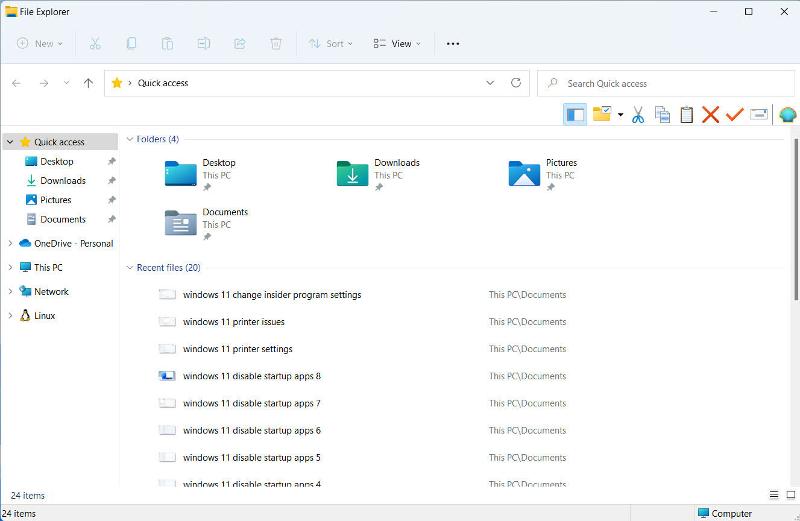800x521 pixels.
Task: Open the folder options dropdown arrow
Action: click(x=620, y=115)
